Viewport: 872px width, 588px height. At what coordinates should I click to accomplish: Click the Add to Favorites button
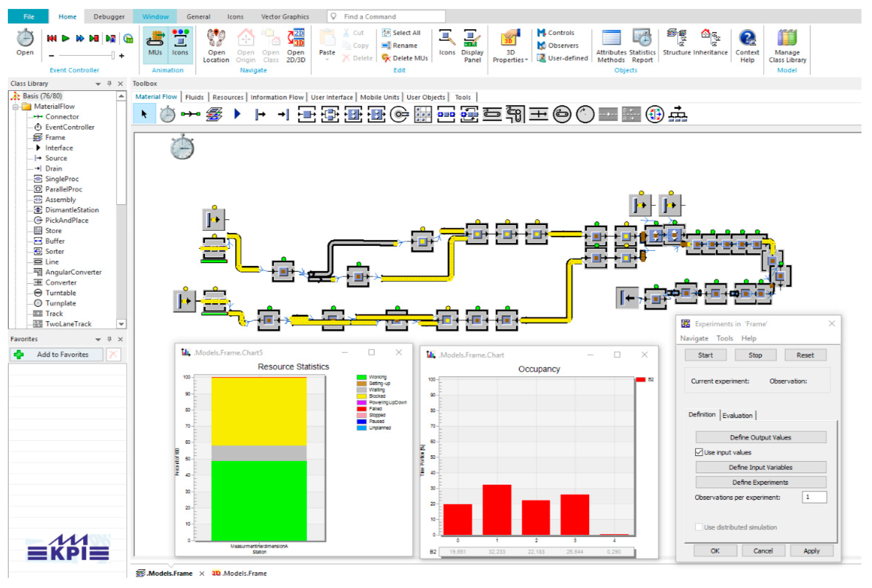tap(56, 354)
